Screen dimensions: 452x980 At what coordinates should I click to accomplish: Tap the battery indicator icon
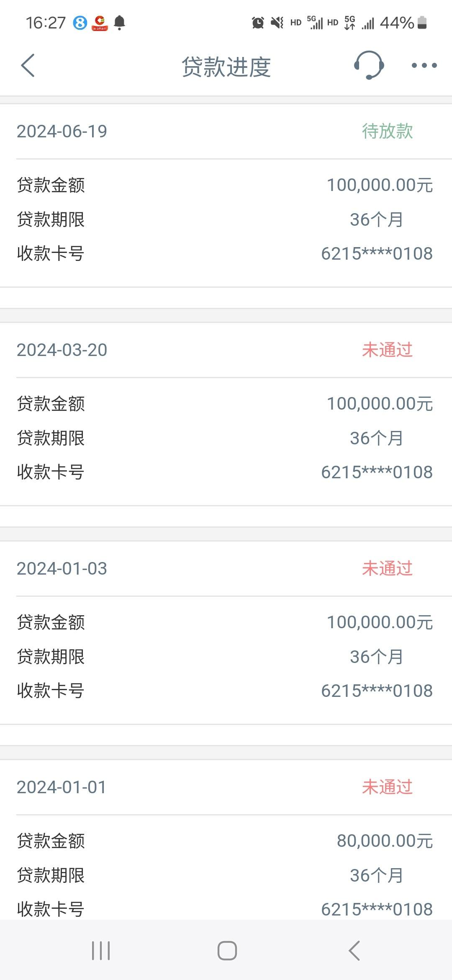(x=422, y=23)
